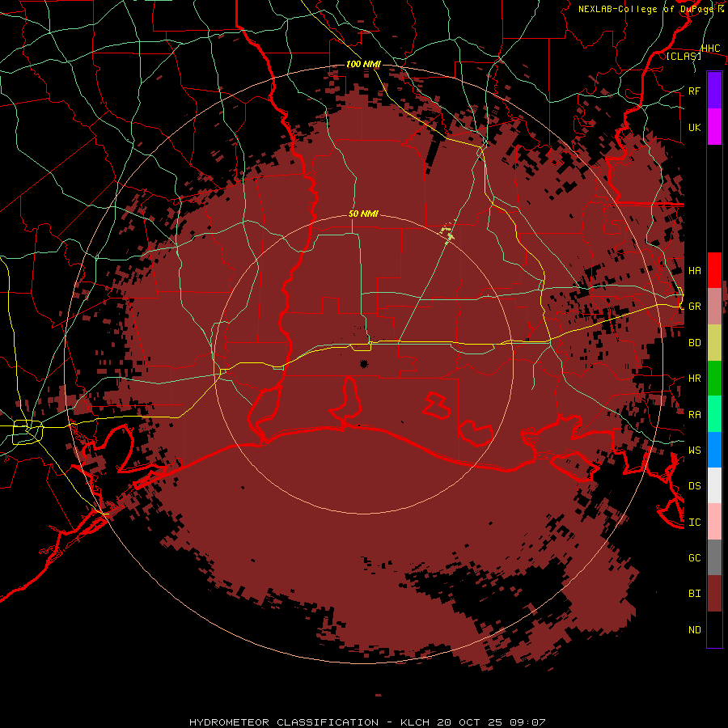
Task: Click the 'GR' legend label
Action: [695, 307]
